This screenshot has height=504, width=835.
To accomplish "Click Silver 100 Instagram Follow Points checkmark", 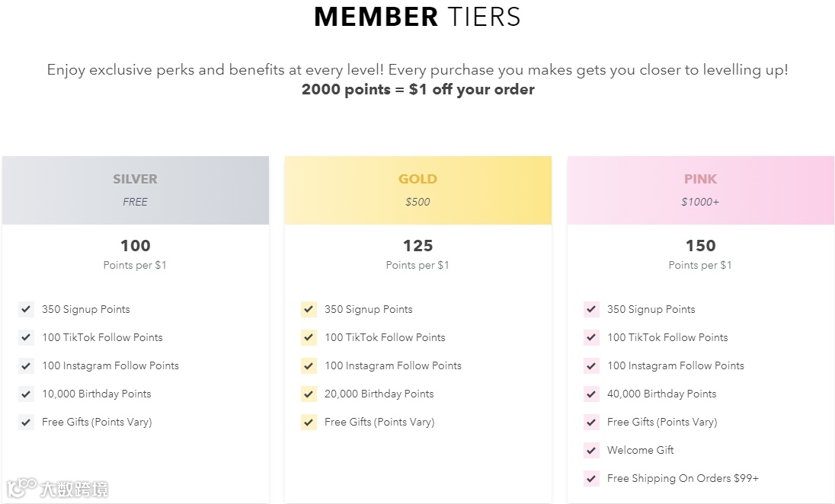I will coord(27,365).
